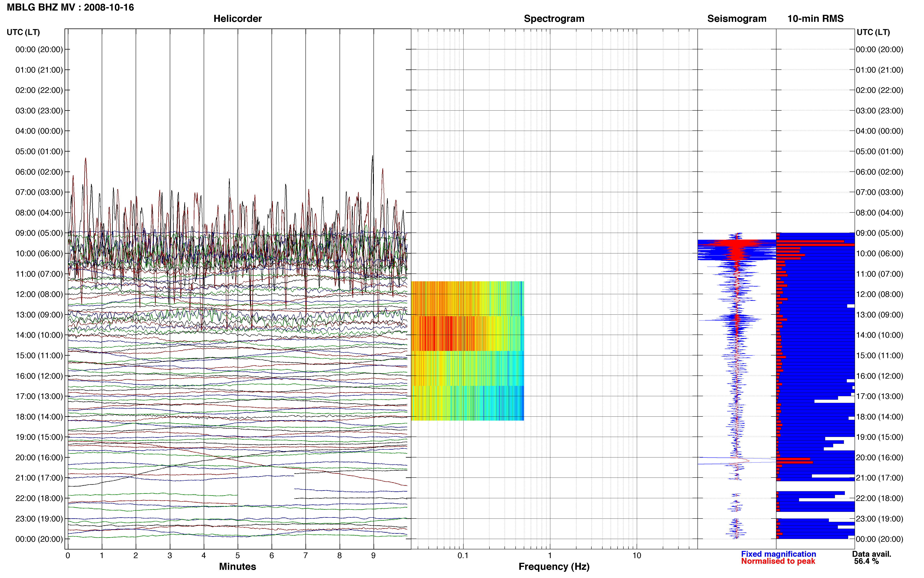The width and height of the screenshot is (924, 578).
Task: Click the 'Minutes' x-axis label
Action: 237,566
